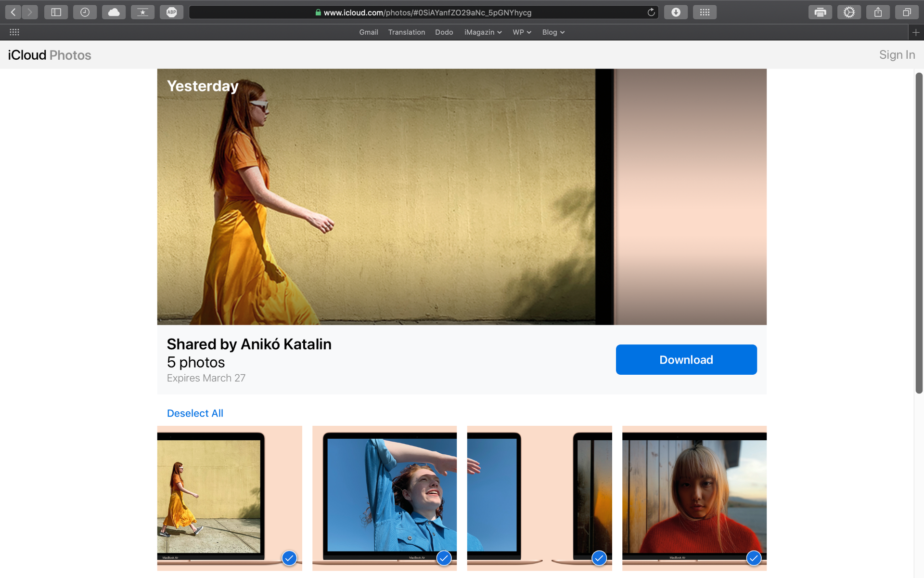Show the sidebar with the toolbar icon
This screenshot has height=578, width=924.
click(x=56, y=13)
